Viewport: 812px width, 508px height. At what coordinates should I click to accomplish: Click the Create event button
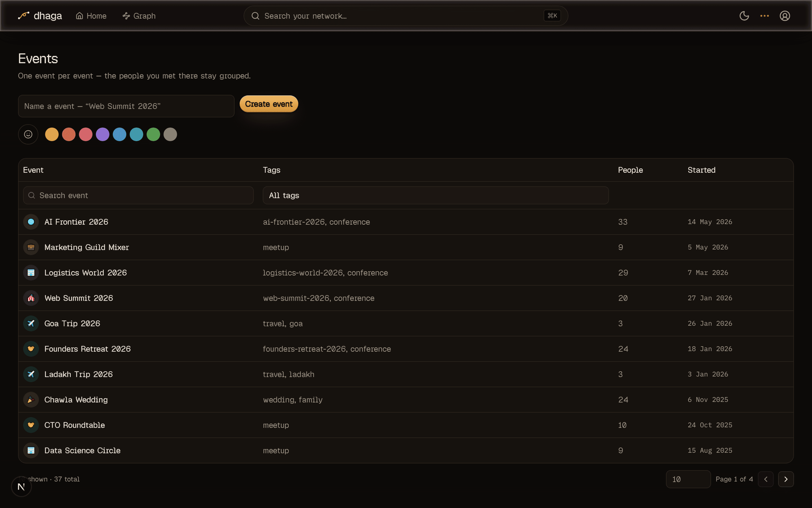pyautogui.click(x=269, y=104)
